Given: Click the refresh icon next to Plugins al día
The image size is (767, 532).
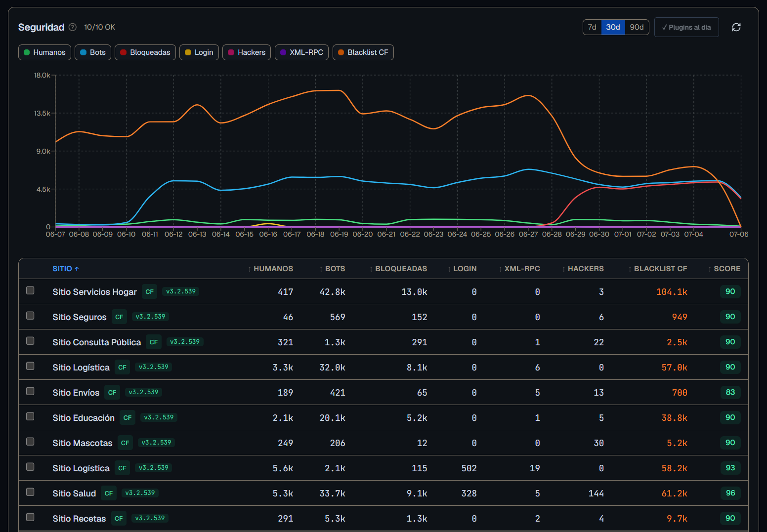Looking at the screenshot, I should (736, 27).
